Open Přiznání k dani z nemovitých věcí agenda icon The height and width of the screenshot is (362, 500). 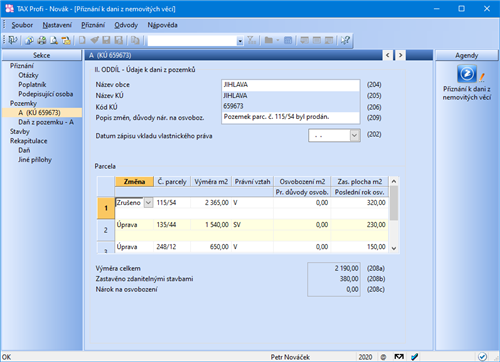(x=467, y=74)
